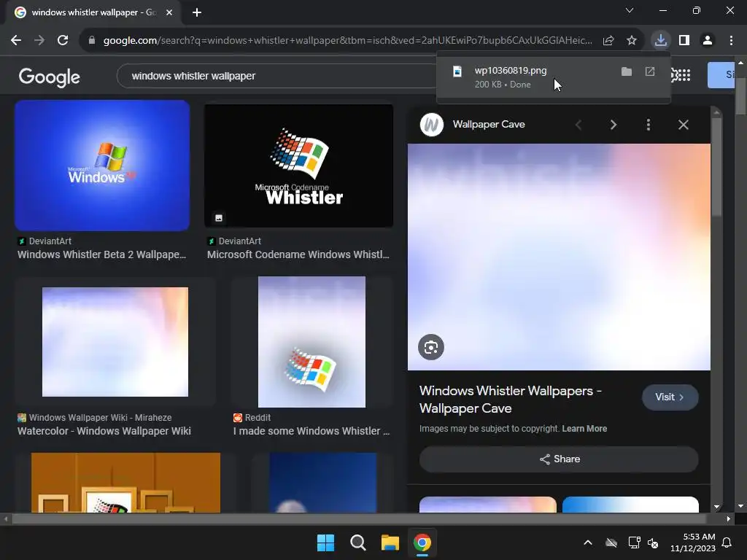Open taskbar Search

(x=357, y=542)
